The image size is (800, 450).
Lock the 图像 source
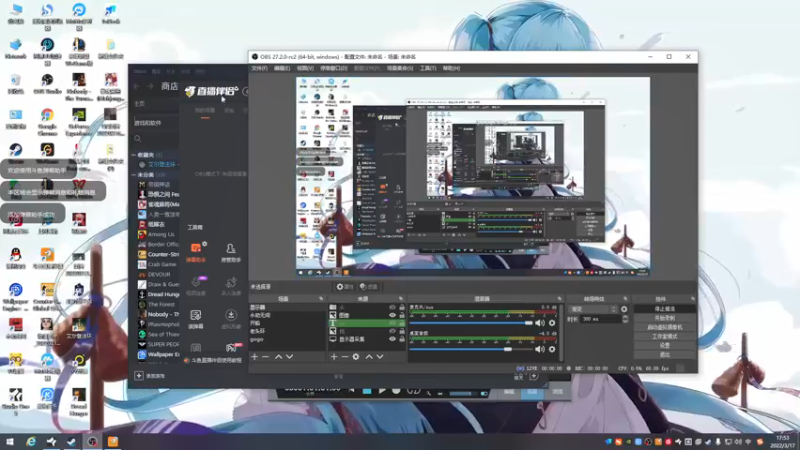point(402,315)
